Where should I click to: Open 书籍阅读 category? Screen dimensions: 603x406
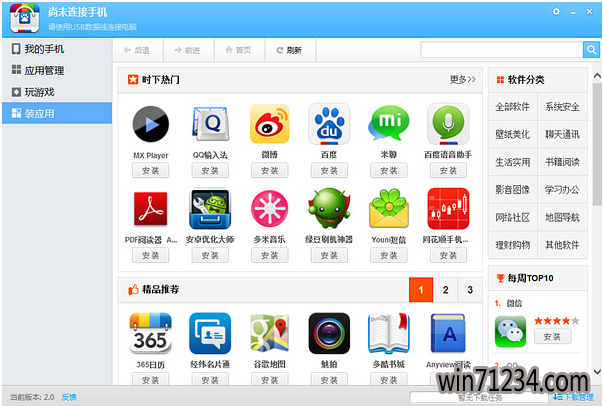562,162
